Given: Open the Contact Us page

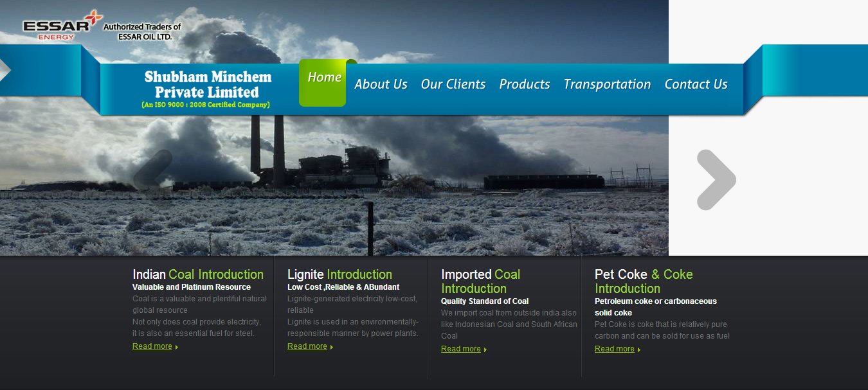Looking at the screenshot, I should (x=696, y=84).
